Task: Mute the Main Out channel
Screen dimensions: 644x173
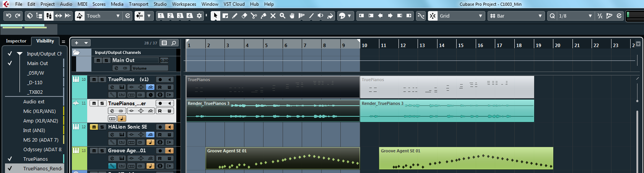Action: click(x=98, y=60)
